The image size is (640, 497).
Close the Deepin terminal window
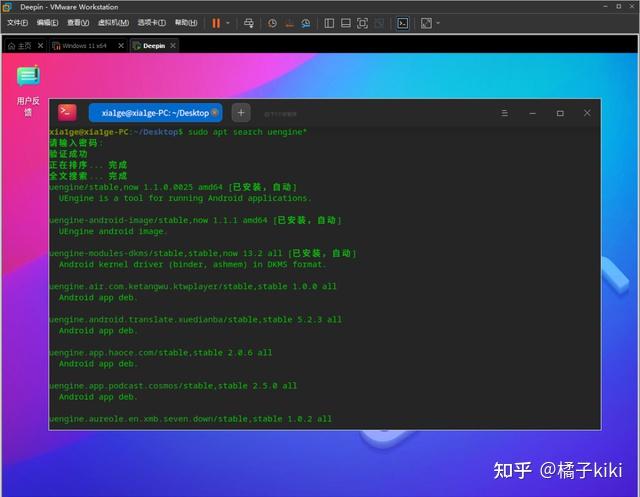[x=587, y=113]
